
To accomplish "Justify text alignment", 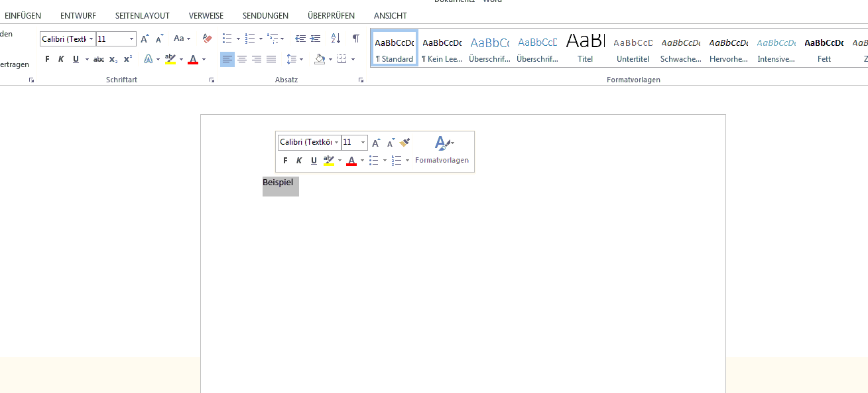I will (271, 59).
